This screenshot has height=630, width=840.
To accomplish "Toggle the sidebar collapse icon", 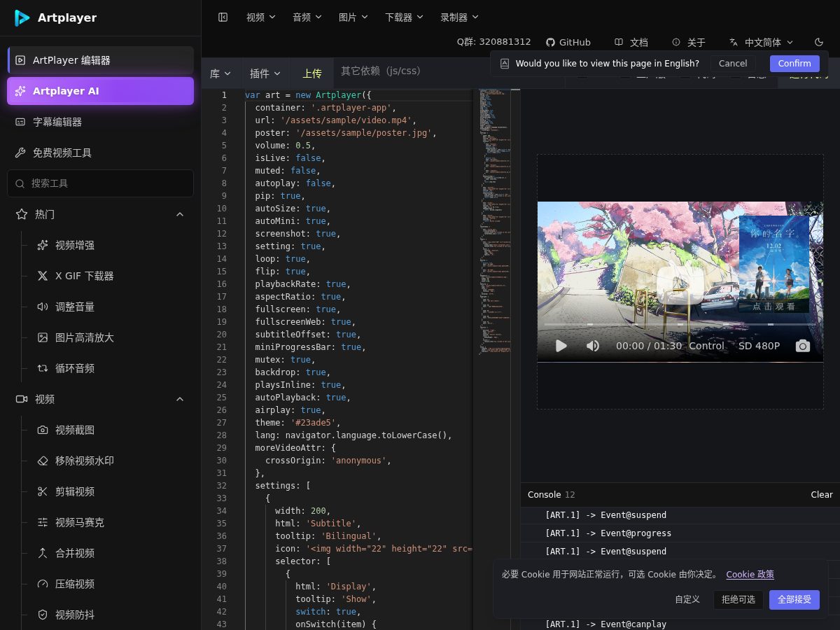I will (223, 17).
